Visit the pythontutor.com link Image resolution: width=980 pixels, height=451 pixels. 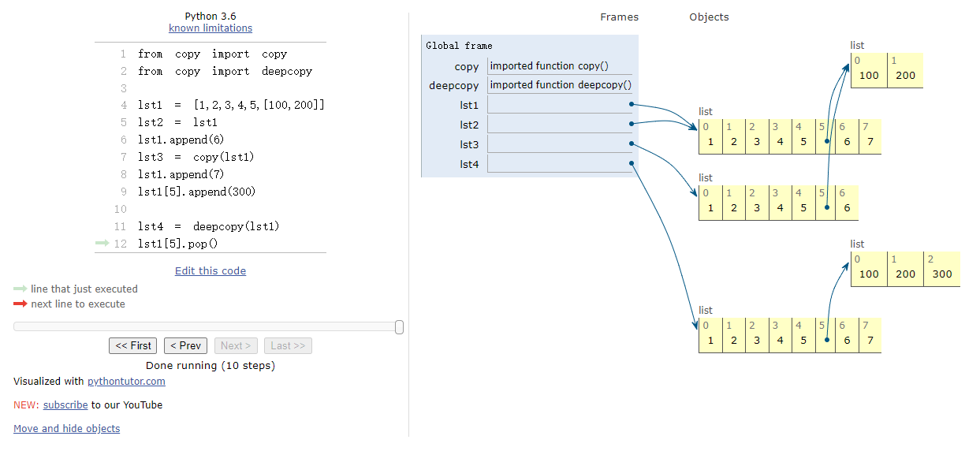[x=126, y=381]
